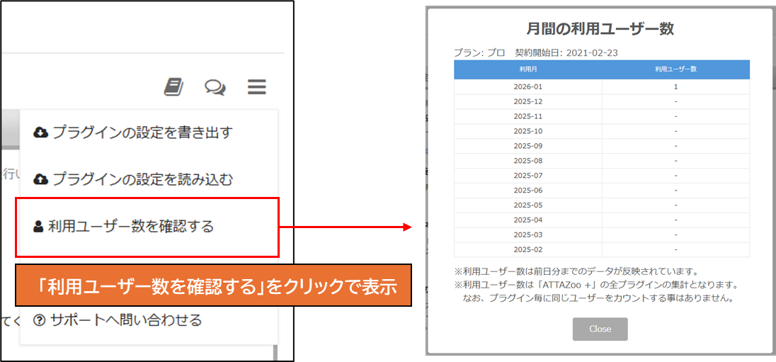This screenshot has width=776, height=362.
Task: Select the 2025-07 month cell
Action: point(528,176)
